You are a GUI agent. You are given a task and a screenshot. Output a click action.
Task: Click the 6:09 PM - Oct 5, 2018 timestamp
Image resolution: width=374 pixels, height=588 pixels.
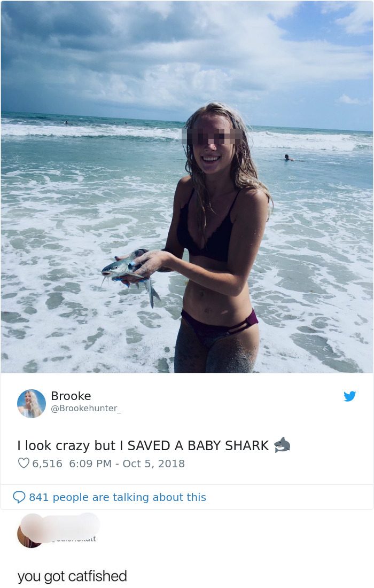click(x=127, y=464)
